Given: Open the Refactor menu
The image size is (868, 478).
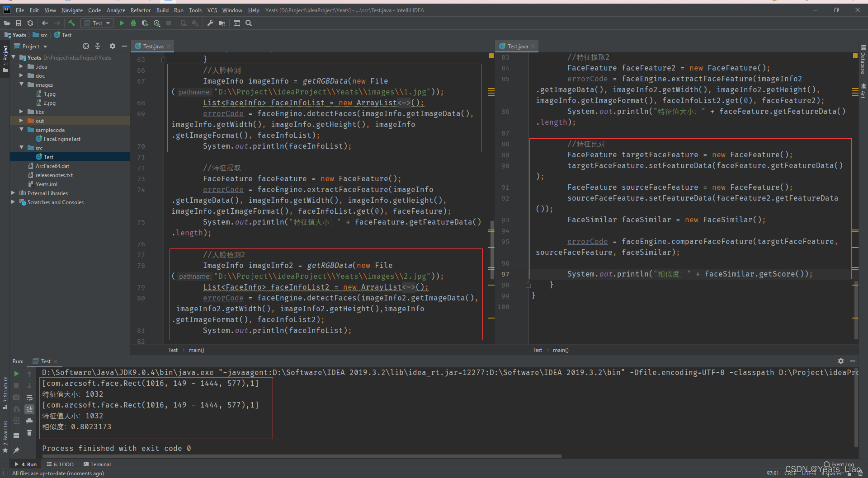Looking at the screenshot, I should click(140, 10).
